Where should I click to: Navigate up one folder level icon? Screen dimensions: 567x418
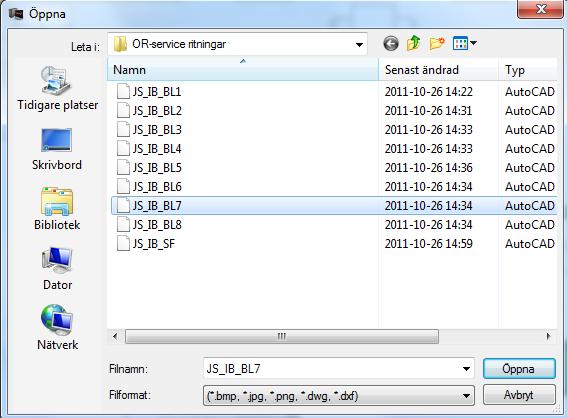point(414,43)
